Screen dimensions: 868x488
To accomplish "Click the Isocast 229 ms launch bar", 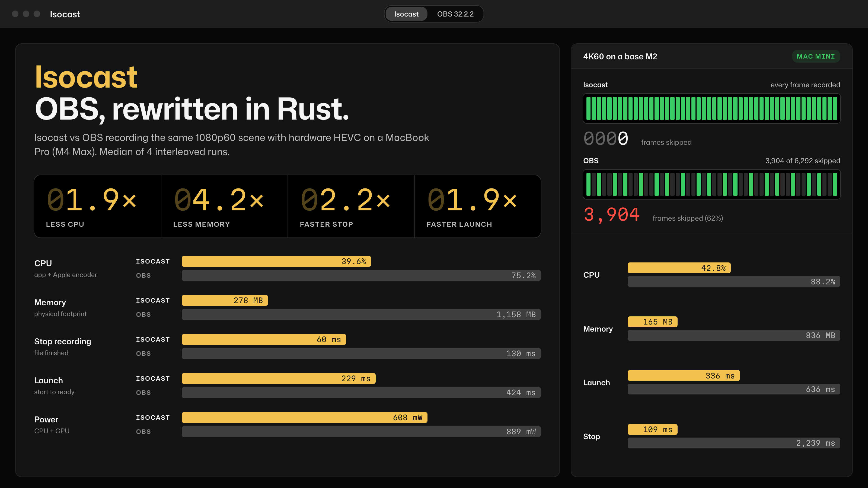I will (278, 378).
